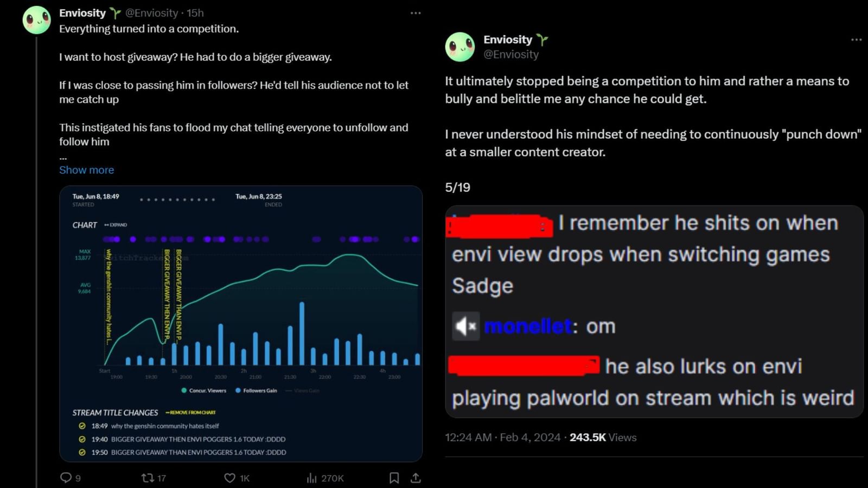Click REMOVE FROM CHART under Stream Title Changes

193,413
